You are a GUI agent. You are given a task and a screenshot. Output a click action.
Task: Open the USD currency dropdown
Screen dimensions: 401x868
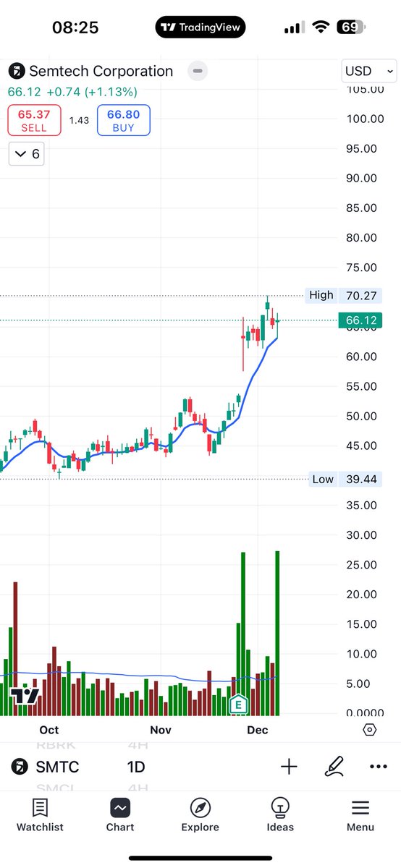369,71
